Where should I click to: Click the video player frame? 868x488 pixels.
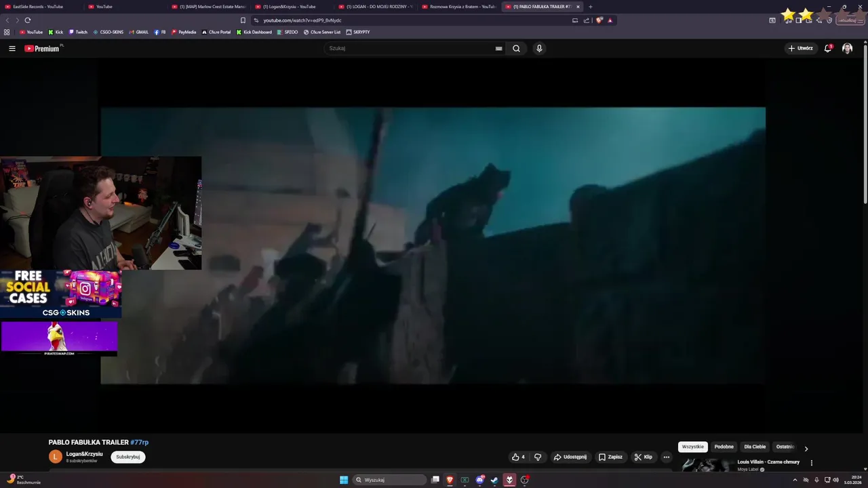433,245
